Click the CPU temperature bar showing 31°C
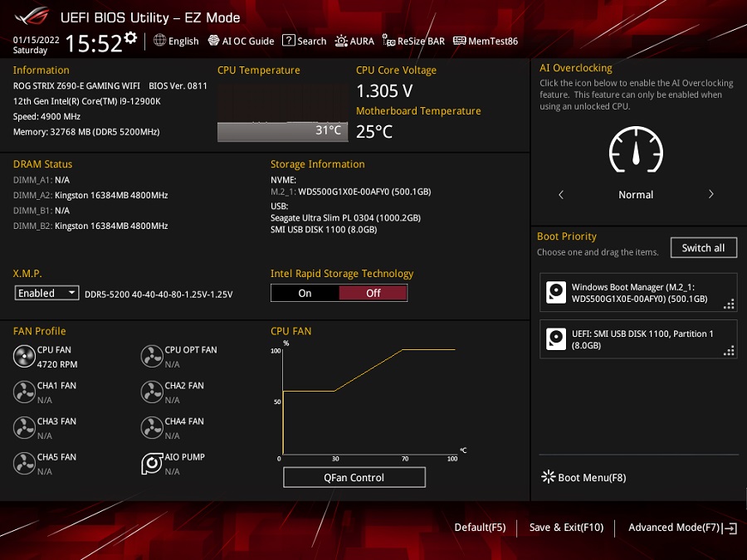747x560 pixels. click(x=282, y=131)
